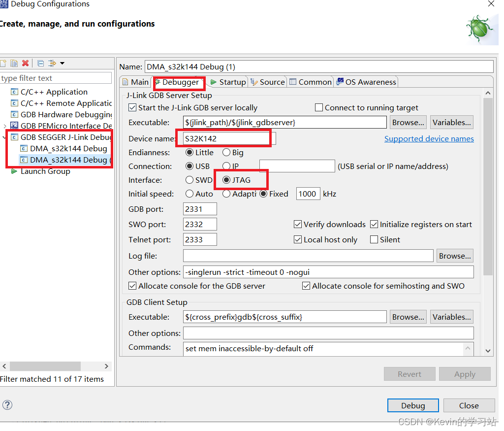The image size is (504, 431).
Task: Switch to the Main tab
Action: click(x=137, y=83)
